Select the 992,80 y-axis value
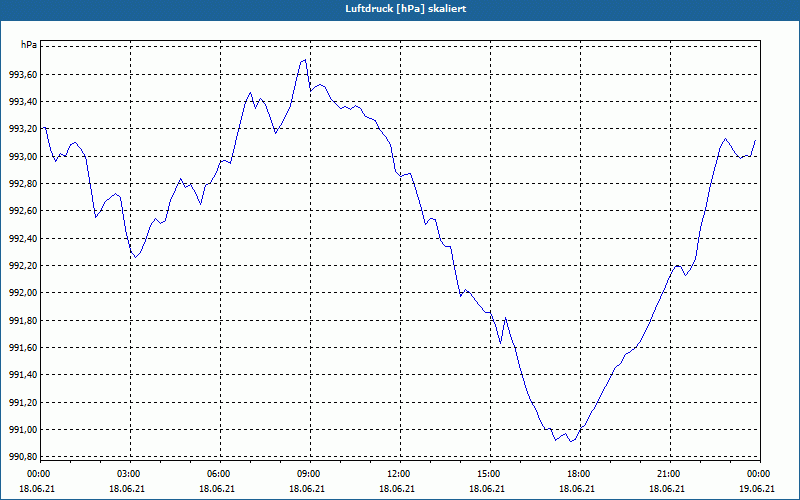Screen dimensions: 800x500 [x=22, y=184]
